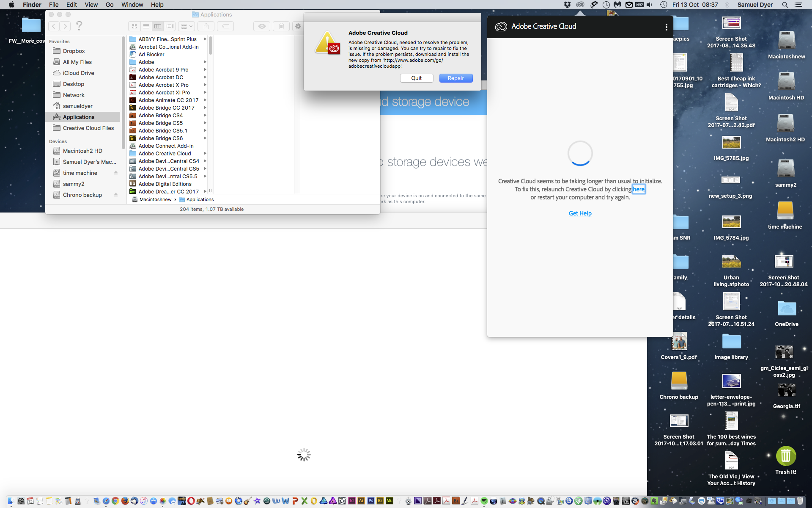Viewport: 812px width, 508px height.
Task: Click the Delete trash icon in Finder toolbar
Action: [x=281, y=26]
